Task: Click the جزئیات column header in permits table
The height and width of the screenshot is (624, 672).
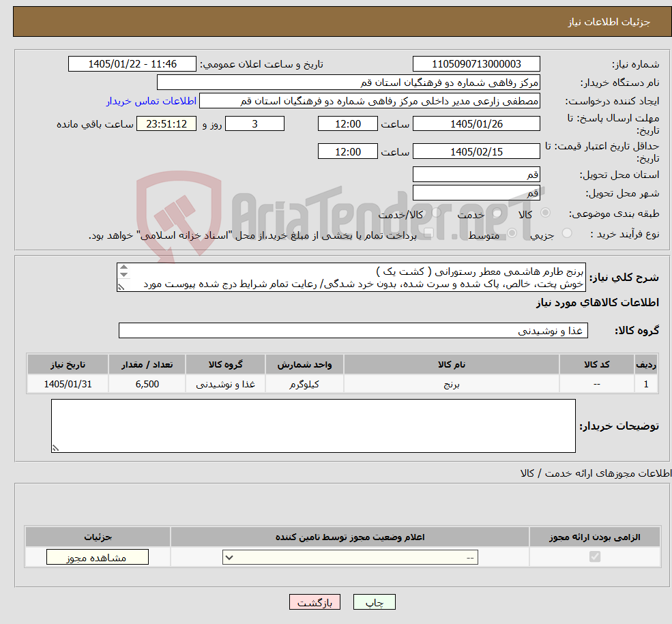Action: (98, 537)
